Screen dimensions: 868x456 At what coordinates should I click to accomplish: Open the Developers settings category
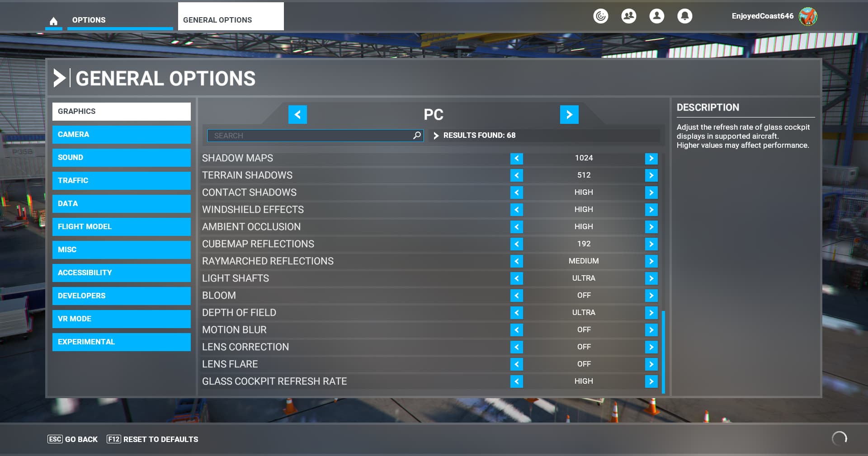122,296
